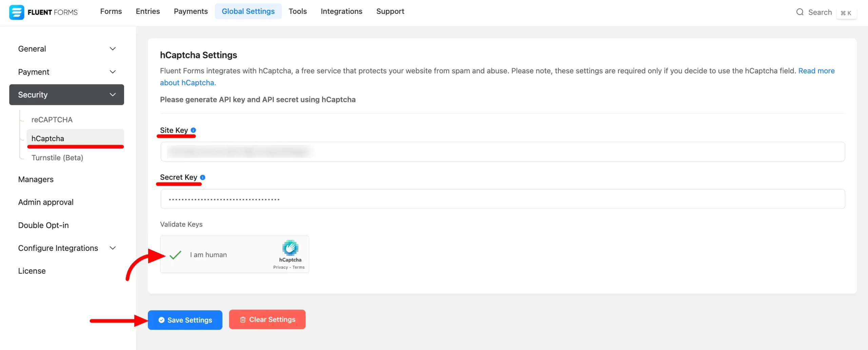This screenshot has height=350, width=868.
Task: Open Read more about hCaptcha link
Action: pos(816,71)
